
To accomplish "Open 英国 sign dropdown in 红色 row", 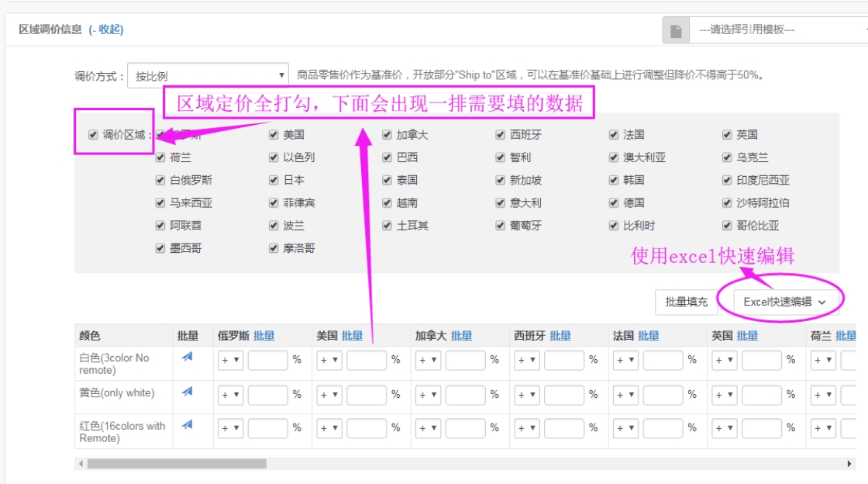I will point(724,428).
